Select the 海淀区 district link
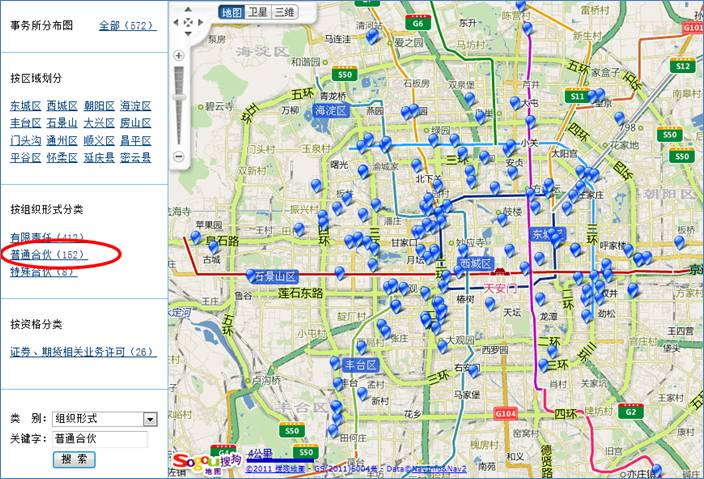 pyautogui.click(x=135, y=106)
